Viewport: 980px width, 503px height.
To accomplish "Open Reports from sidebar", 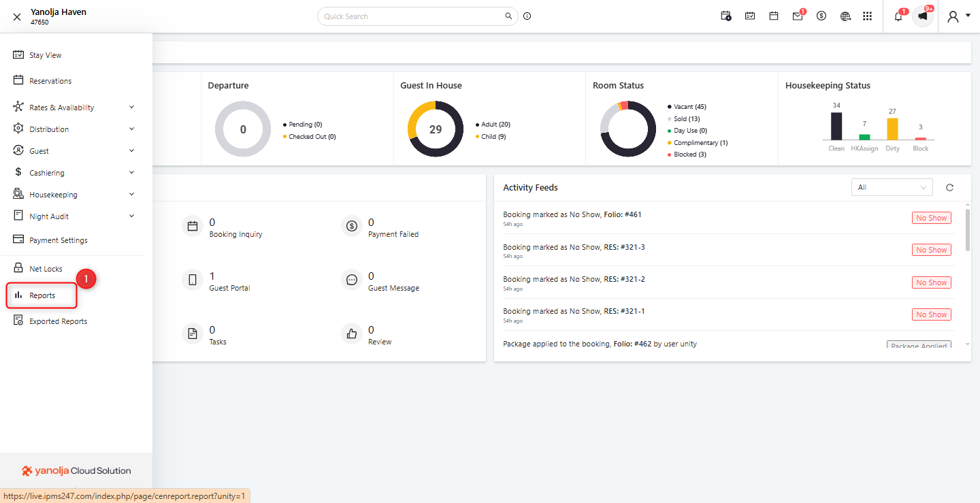I will [42, 295].
